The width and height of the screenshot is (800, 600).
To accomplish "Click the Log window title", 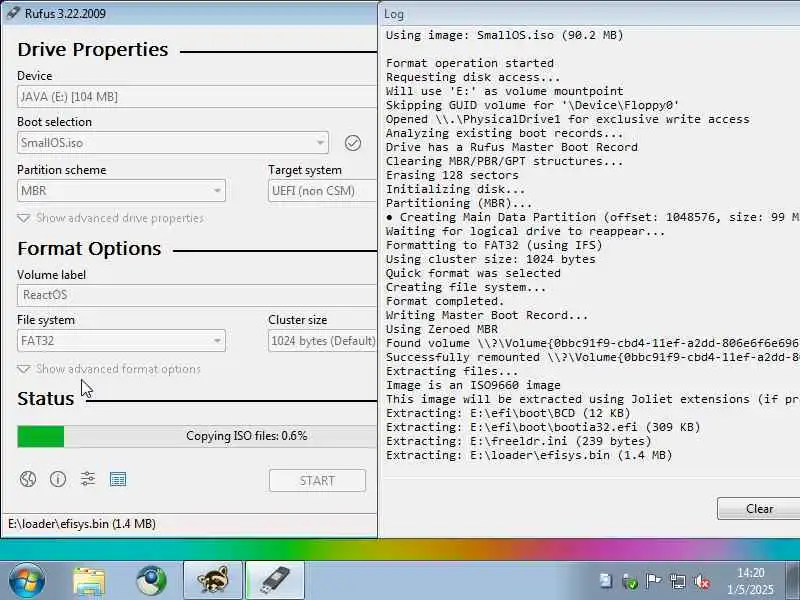I will tap(394, 14).
